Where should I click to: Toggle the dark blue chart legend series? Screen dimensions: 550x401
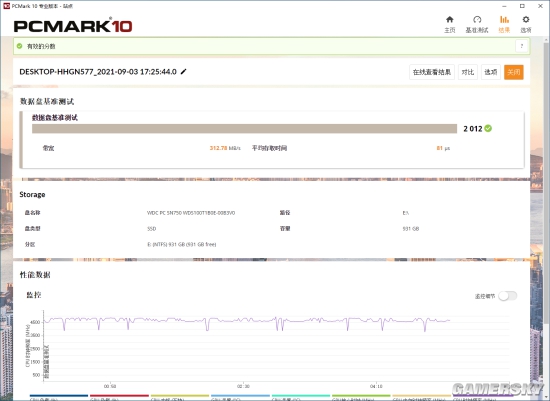click(x=59, y=396)
